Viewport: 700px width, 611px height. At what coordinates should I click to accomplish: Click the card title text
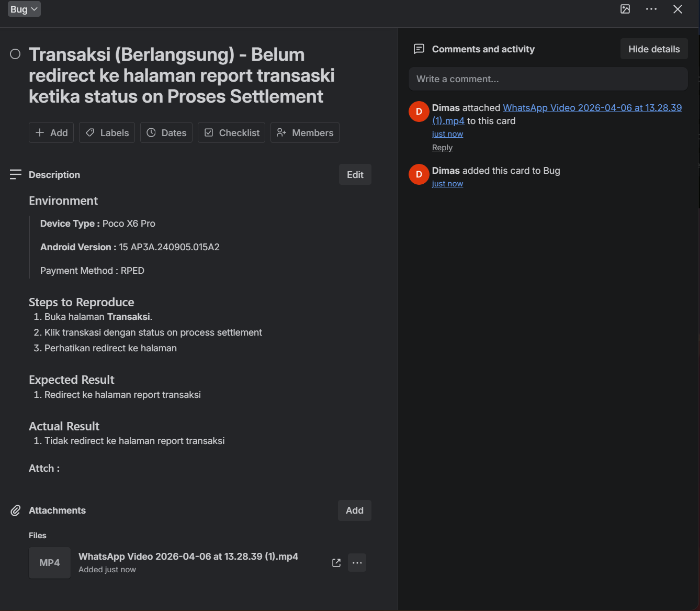[182, 75]
